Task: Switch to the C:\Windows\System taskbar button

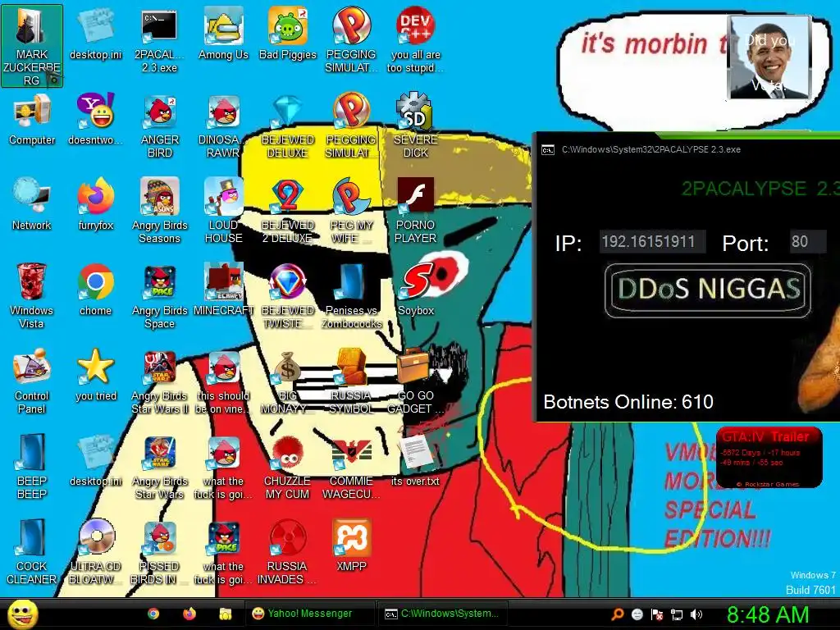Action: point(442,614)
